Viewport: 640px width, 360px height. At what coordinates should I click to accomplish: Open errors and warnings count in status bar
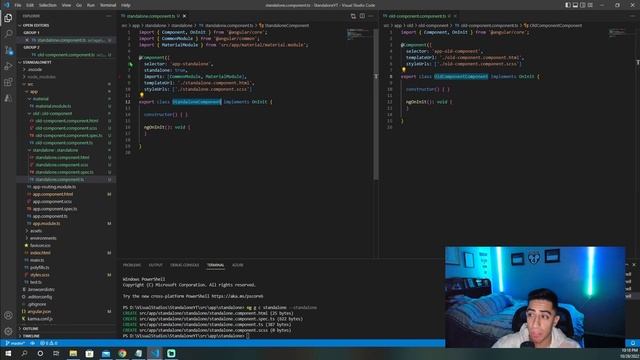click(x=49, y=343)
